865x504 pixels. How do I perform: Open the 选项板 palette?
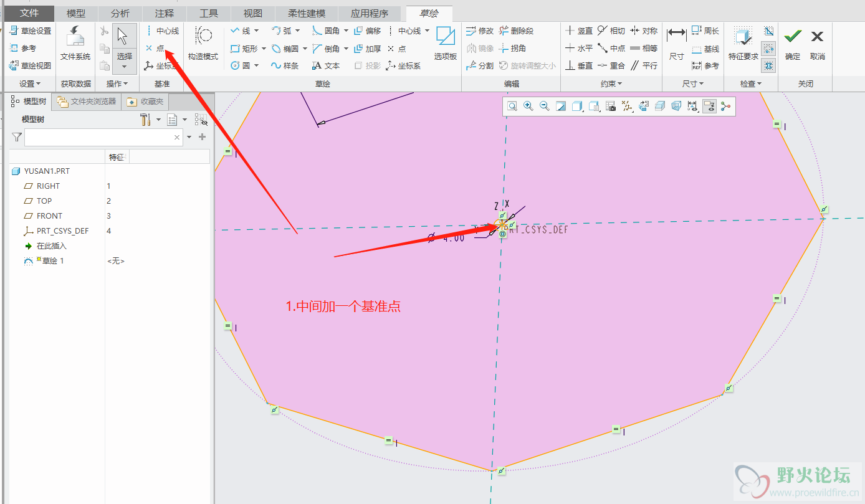pyautogui.click(x=446, y=43)
